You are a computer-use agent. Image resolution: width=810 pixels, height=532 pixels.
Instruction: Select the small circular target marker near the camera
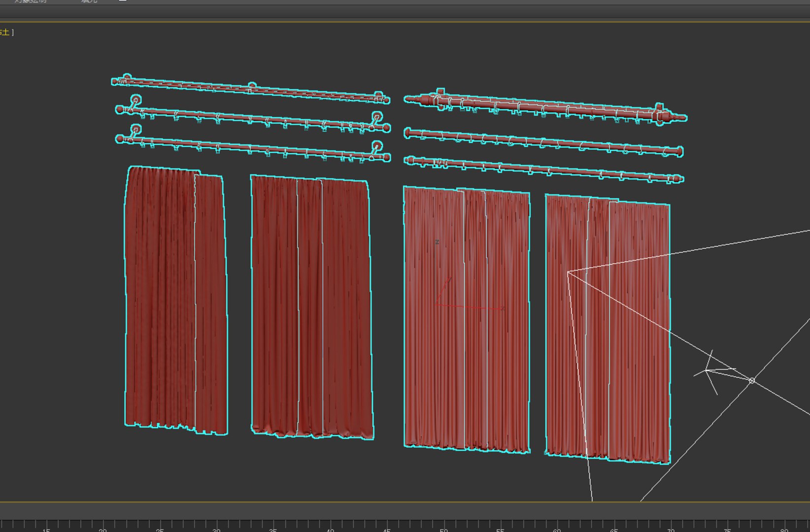coord(752,380)
